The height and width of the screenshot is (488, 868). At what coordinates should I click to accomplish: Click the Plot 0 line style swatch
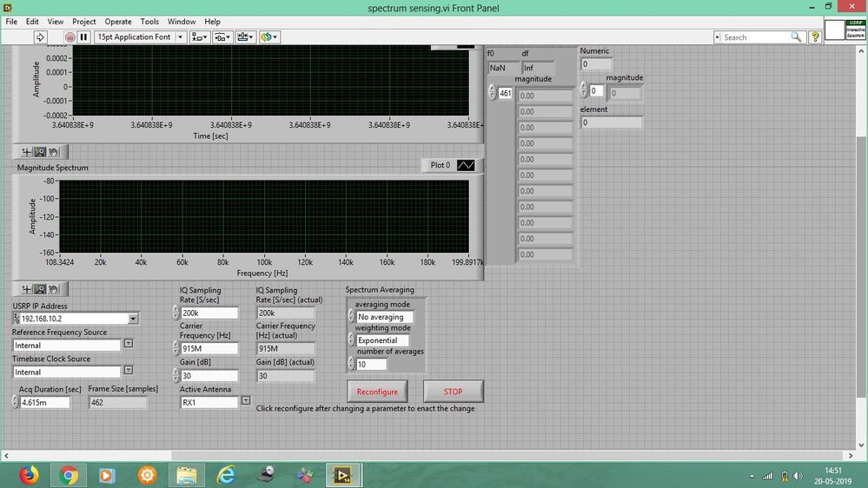466,165
